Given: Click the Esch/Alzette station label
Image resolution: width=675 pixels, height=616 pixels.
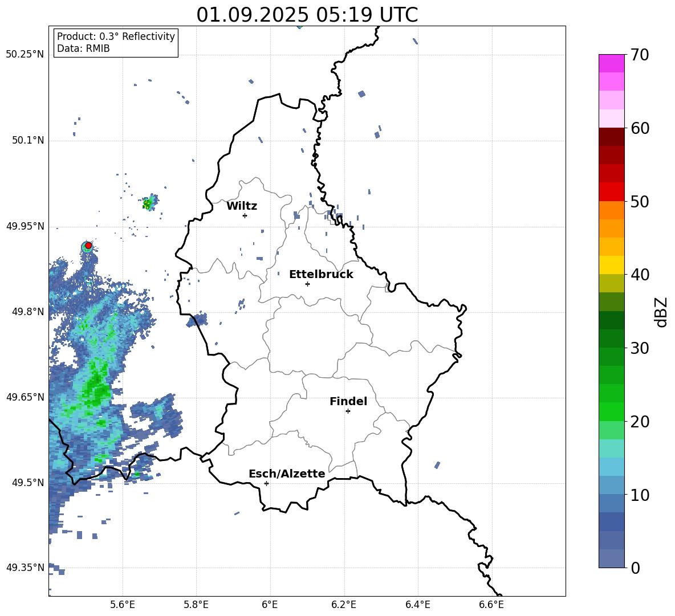Looking at the screenshot, I should (287, 474).
